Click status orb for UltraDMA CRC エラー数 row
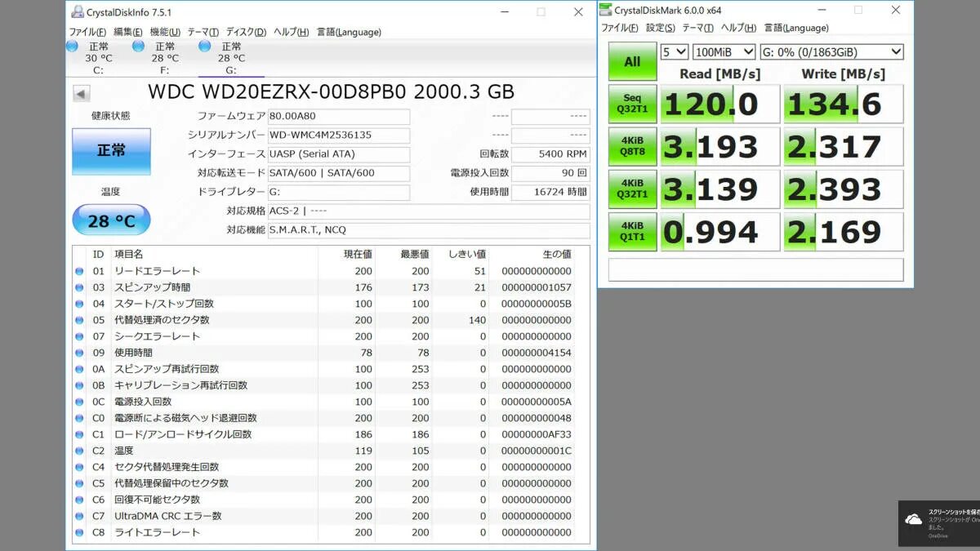The width and height of the screenshot is (980, 551). click(x=80, y=516)
